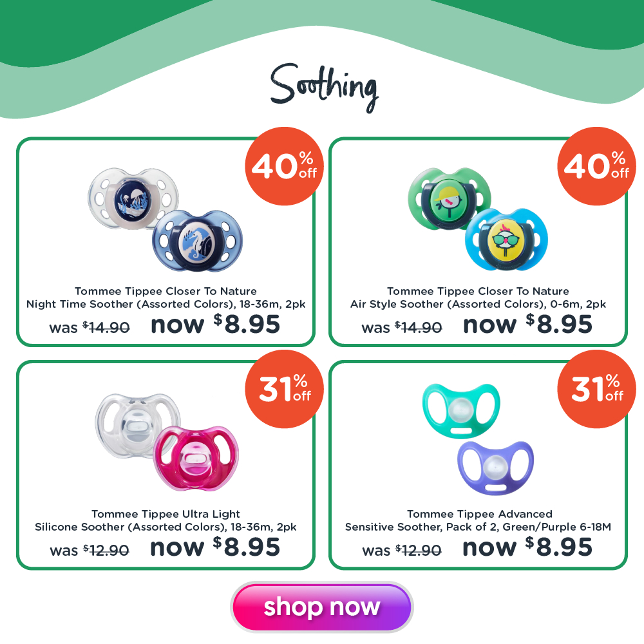Click 40% off badge on Air Style Soother
The width and height of the screenshot is (644, 644).
[x=596, y=166]
